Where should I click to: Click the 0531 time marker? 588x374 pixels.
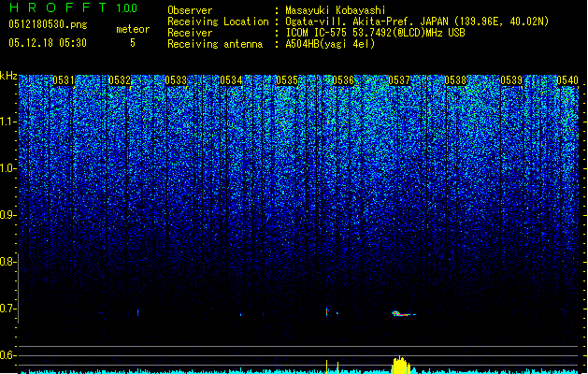pyautogui.click(x=64, y=80)
